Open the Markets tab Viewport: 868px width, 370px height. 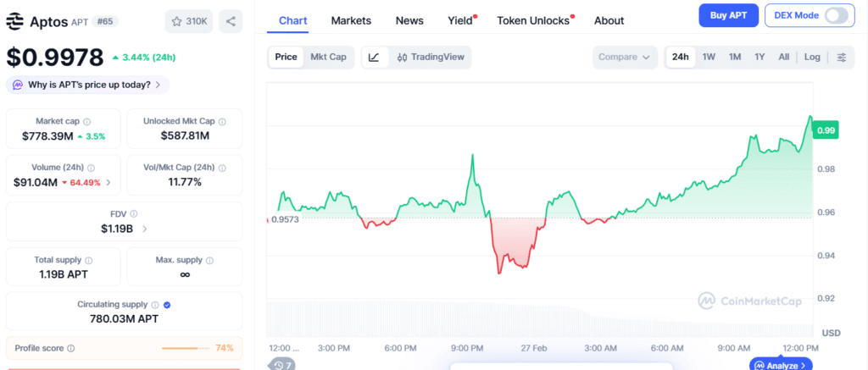pos(351,20)
